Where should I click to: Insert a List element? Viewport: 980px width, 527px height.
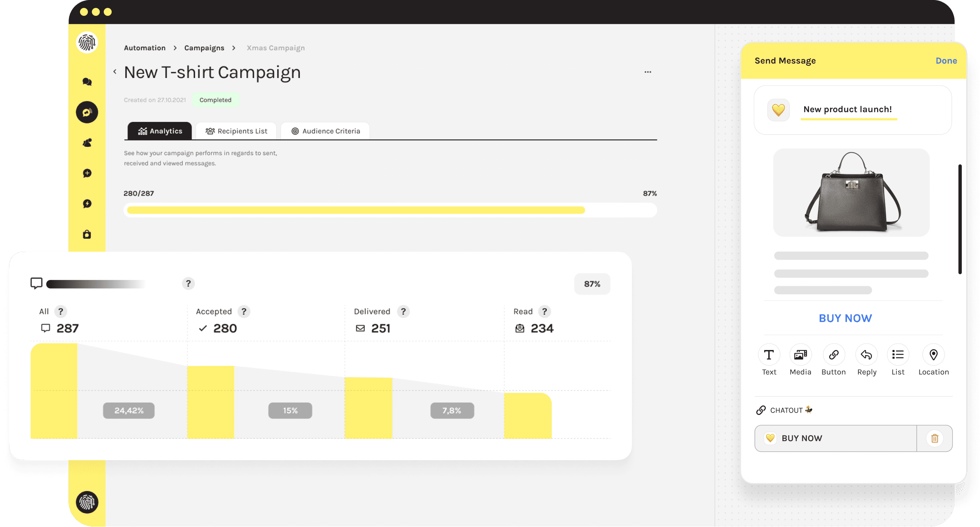(898, 355)
